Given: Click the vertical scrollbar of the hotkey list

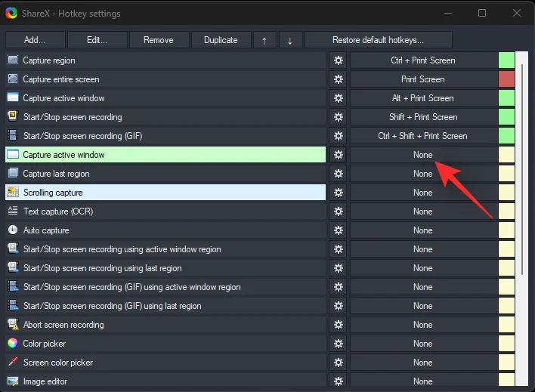Looking at the screenshot, I should click(523, 166).
